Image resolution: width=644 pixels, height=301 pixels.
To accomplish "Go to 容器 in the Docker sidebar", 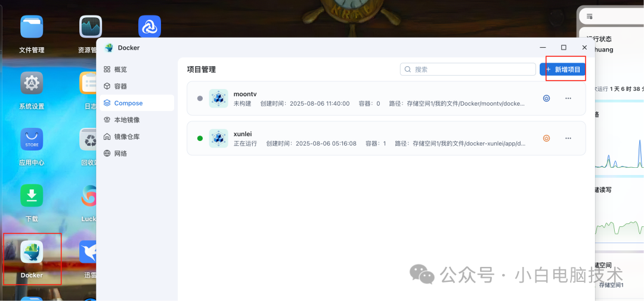I will pos(137,87).
